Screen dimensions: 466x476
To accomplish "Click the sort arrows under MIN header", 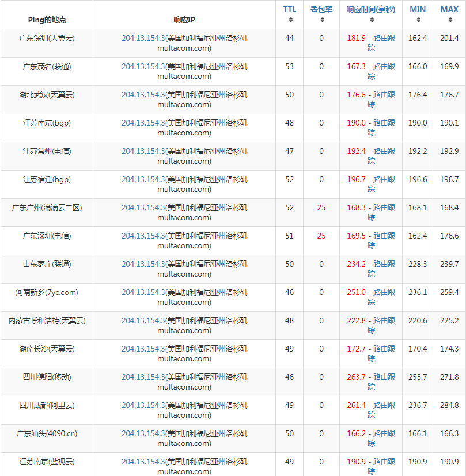I will click(418, 20).
